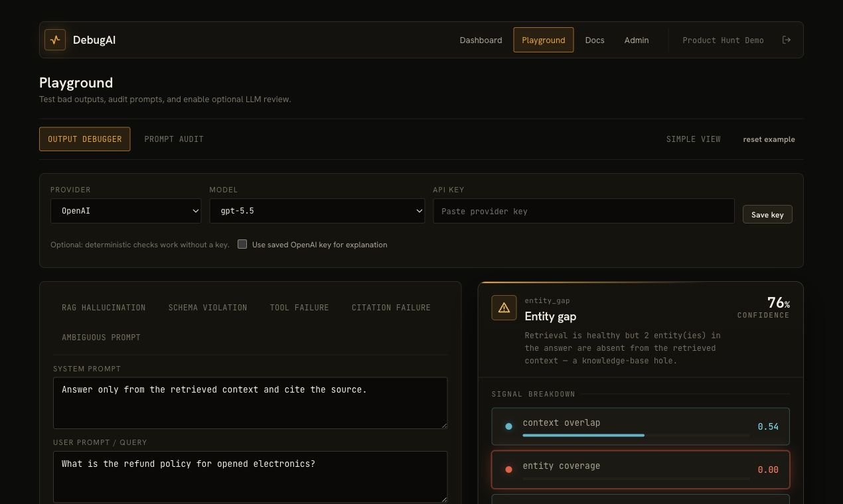The height and width of the screenshot is (504, 843).
Task: Load the Schema Violation example
Action: coord(208,308)
